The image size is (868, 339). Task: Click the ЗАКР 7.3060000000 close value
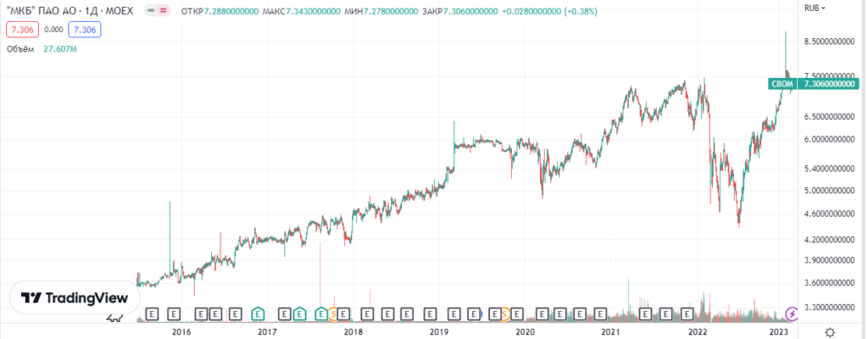(x=459, y=11)
